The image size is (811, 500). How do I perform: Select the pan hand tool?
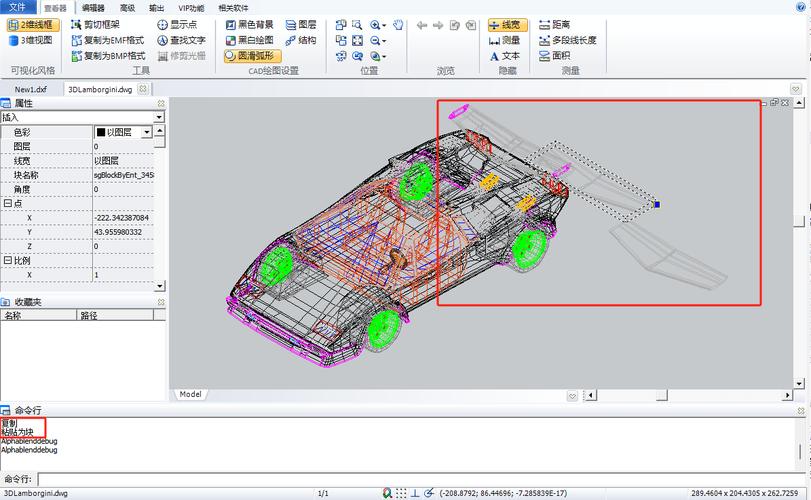click(x=398, y=25)
